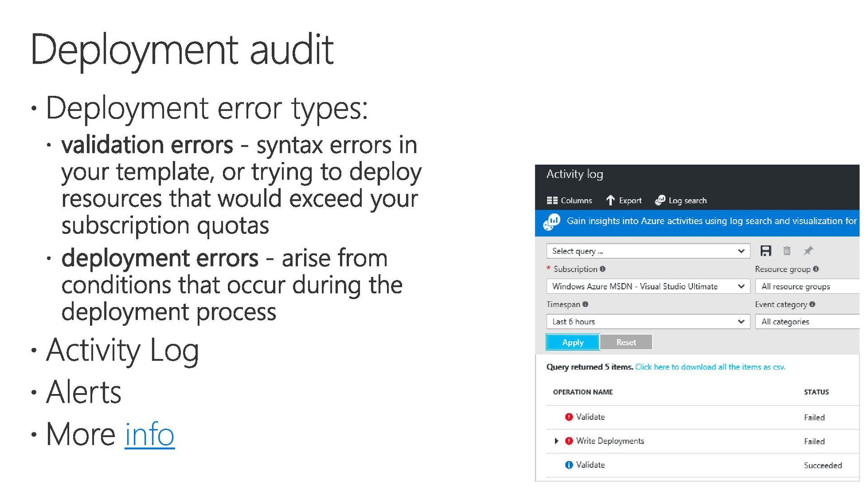Click the Subscription info icon
Image resolution: width=868 pixels, height=489 pixels.
(603, 269)
